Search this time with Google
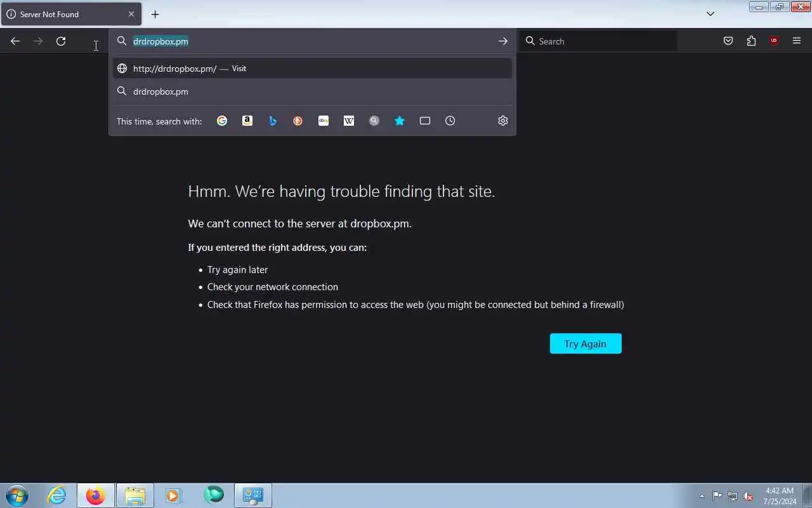Image resolution: width=812 pixels, height=508 pixels. [x=222, y=121]
